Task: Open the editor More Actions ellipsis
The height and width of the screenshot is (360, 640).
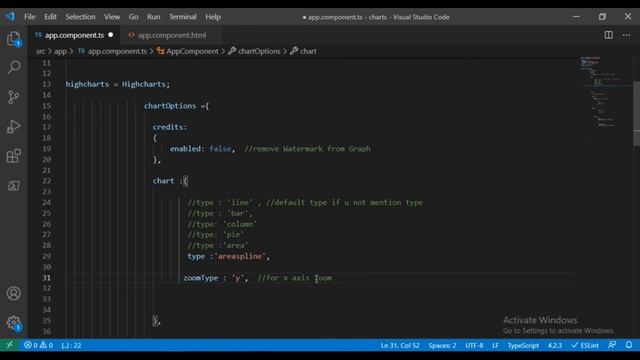Action: [626, 35]
